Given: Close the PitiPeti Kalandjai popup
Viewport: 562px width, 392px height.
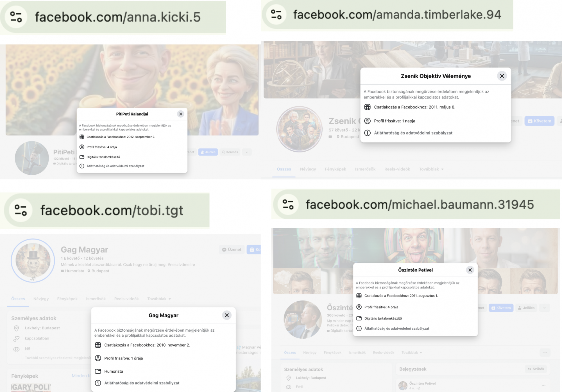Looking at the screenshot, I should [181, 114].
